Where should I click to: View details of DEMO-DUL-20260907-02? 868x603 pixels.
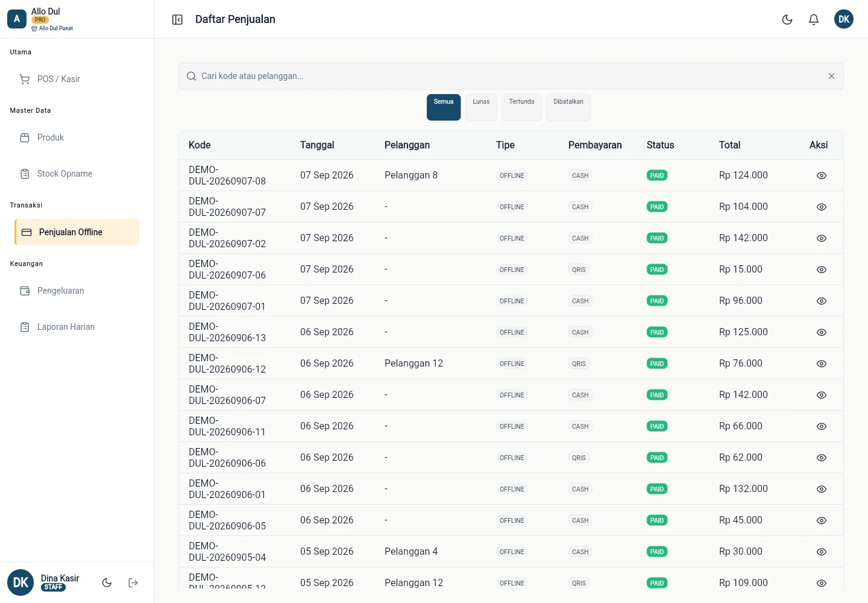tap(821, 238)
